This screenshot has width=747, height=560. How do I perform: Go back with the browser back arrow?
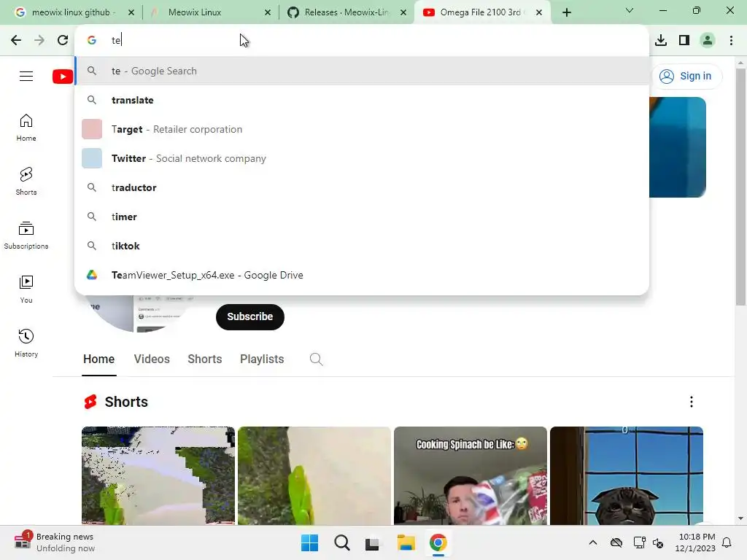16,40
